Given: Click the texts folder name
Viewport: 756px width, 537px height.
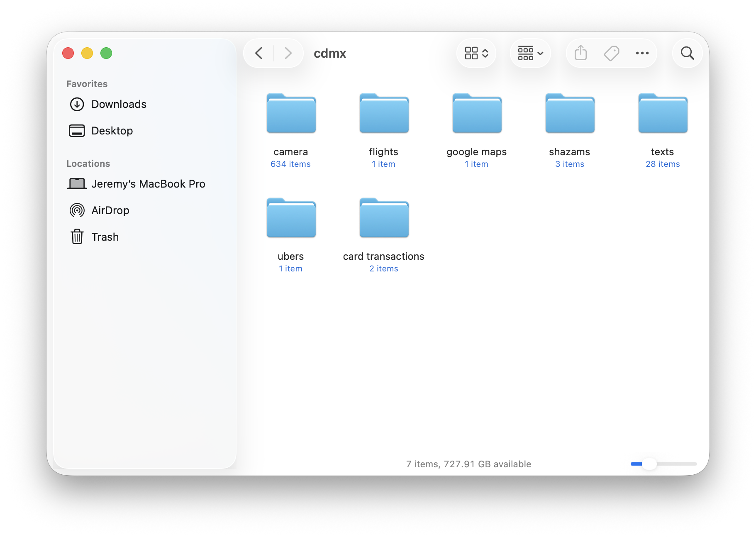Looking at the screenshot, I should 662,152.
